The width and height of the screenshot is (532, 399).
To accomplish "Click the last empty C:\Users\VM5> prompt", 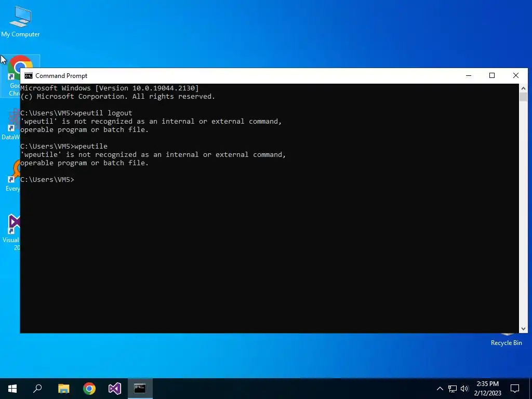I will [x=47, y=179].
